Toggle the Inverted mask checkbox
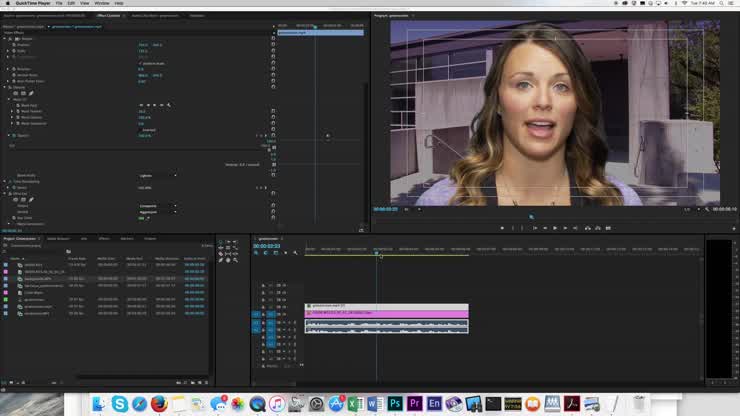Viewport: 740px width, 416px height. pos(139,129)
